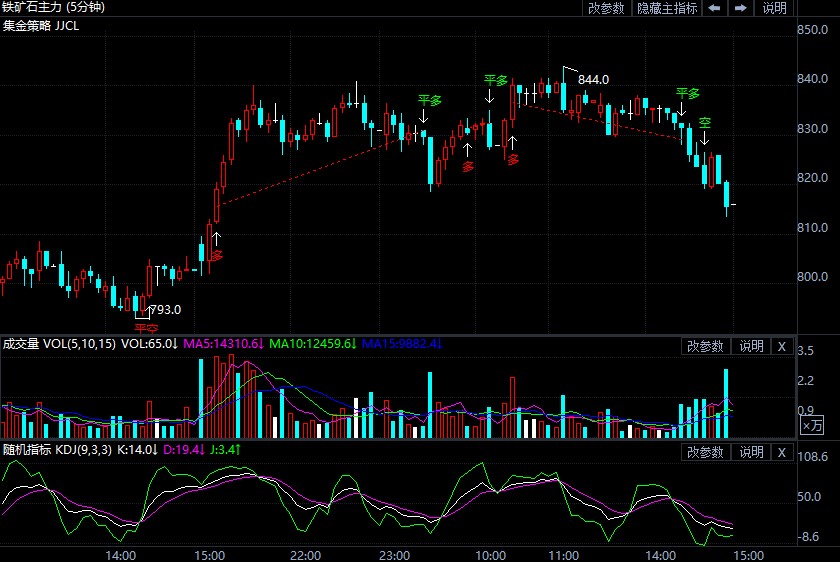The height and width of the screenshot is (562, 840).
Task: Click the 铁矿石主力 (5分钟) title
Action: click(x=54, y=7)
